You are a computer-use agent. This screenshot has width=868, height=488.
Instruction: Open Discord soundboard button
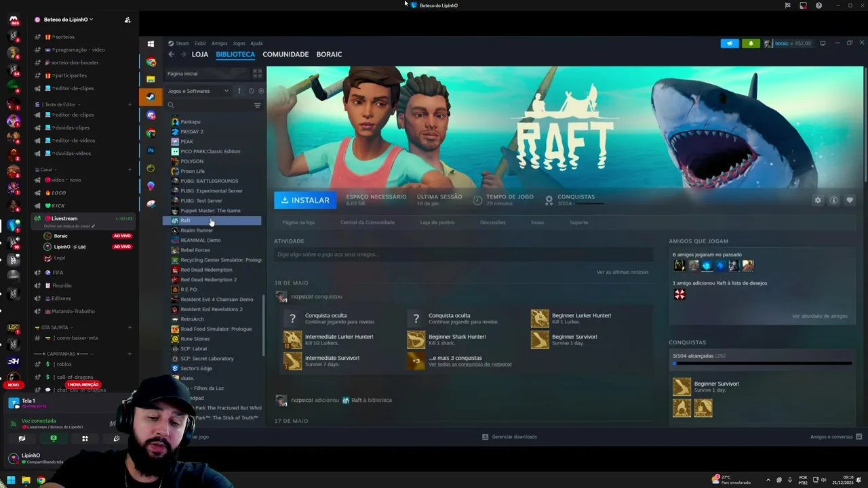point(117,439)
